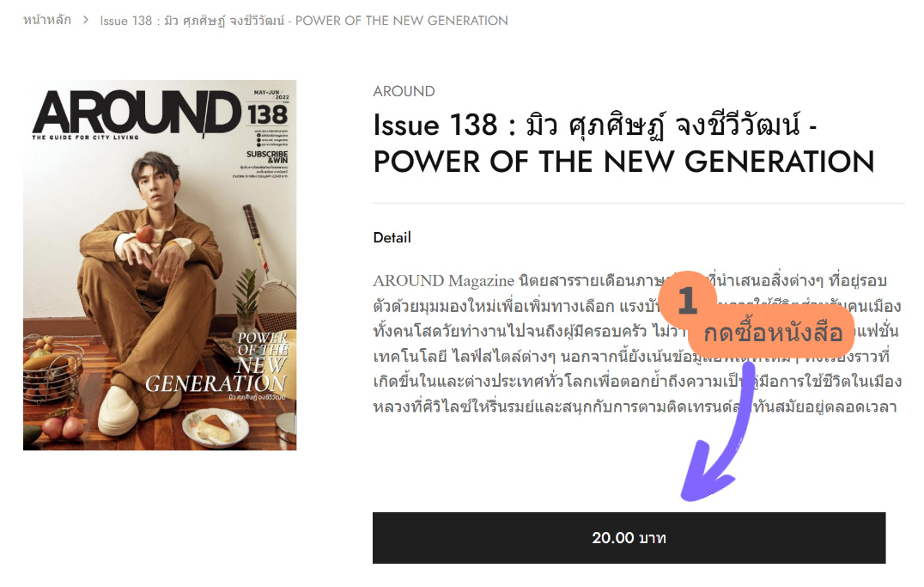Buy the book with 20.00 บาท button

click(629, 538)
